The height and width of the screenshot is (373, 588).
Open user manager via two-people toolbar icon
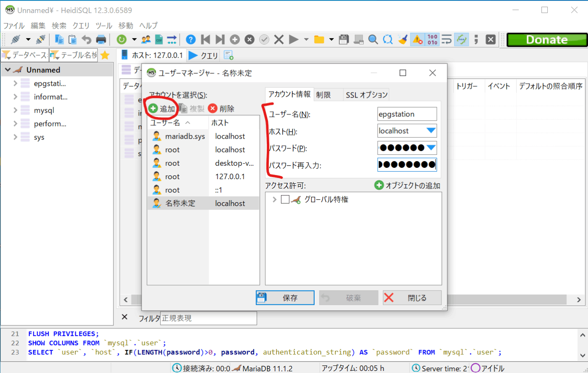point(146,40)
